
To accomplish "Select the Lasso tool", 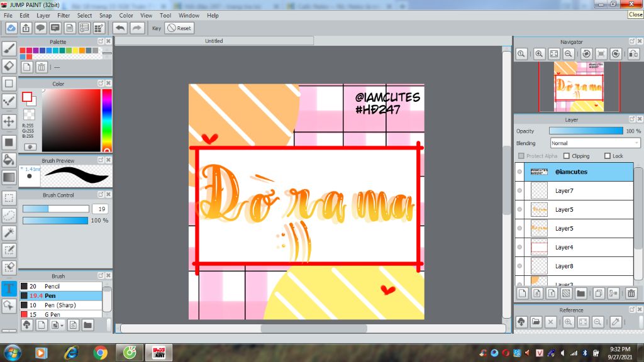I will tap(9, 215).
